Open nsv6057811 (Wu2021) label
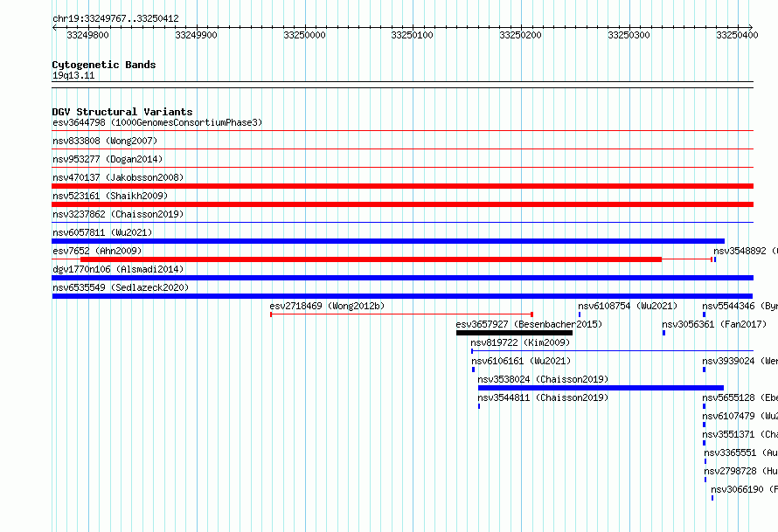The width and height of the screenshot is (778, 532). click(x=102, y=232)
